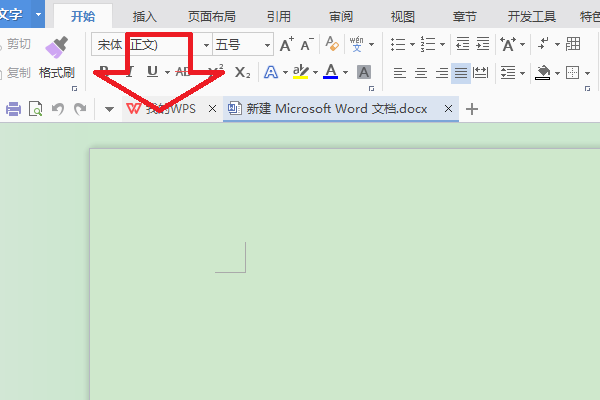The height and width of the screenshot is (400, 600).
Task: Toggle underline formatting
Action: point(152,72)
